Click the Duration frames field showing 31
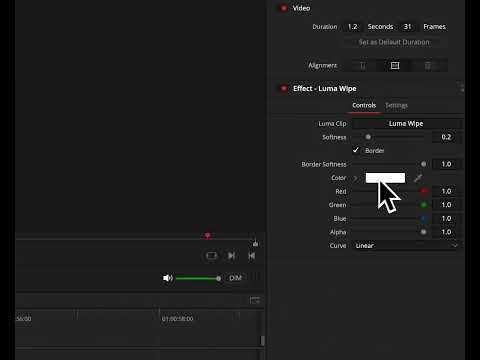Viewport: 480px width, 360px height. pos(407,27)
